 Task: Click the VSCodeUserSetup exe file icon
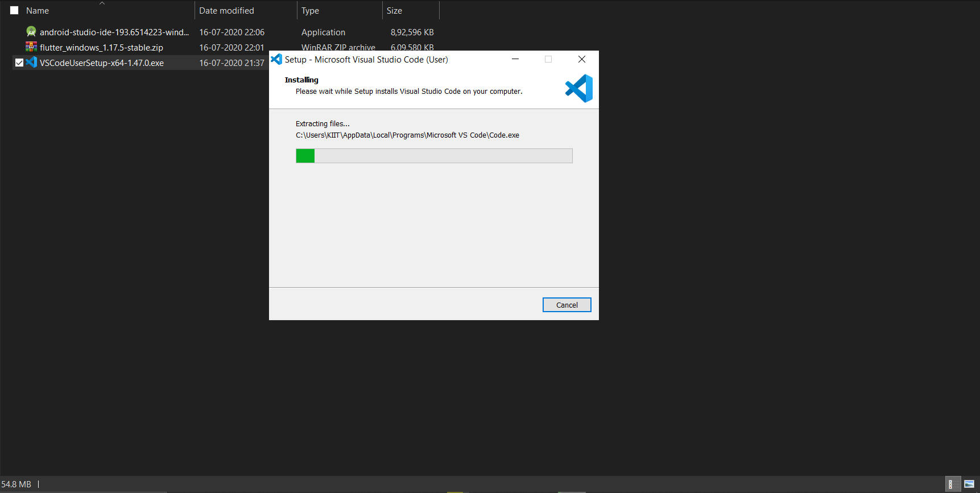coord(31,63)
